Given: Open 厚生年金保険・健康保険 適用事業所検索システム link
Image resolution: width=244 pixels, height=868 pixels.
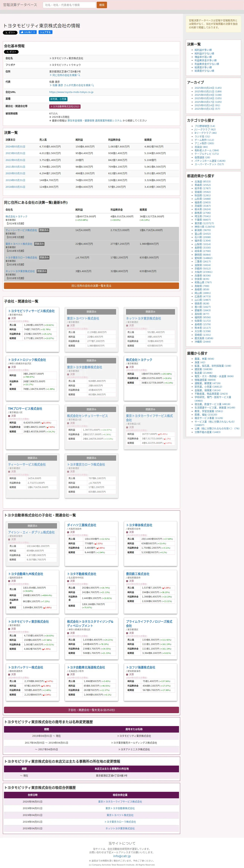Looking at the screenshot, I should [x=95, y=120].
